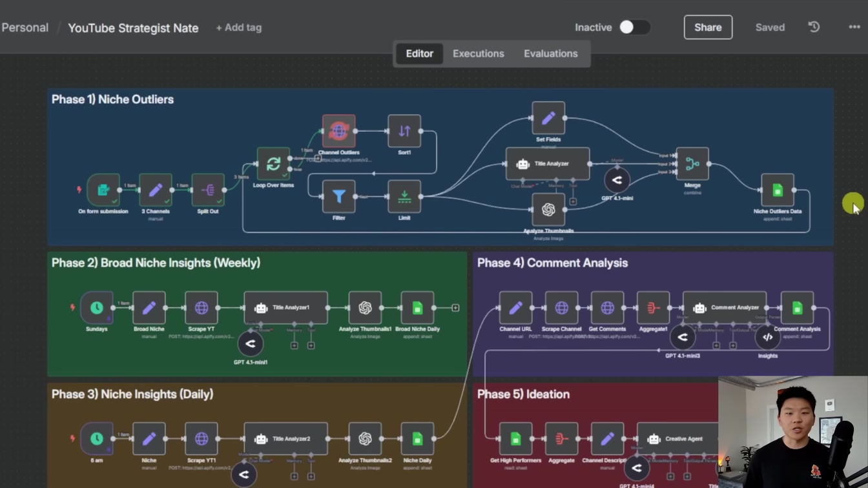Select the Broad Niche edit node

point(149,308)
